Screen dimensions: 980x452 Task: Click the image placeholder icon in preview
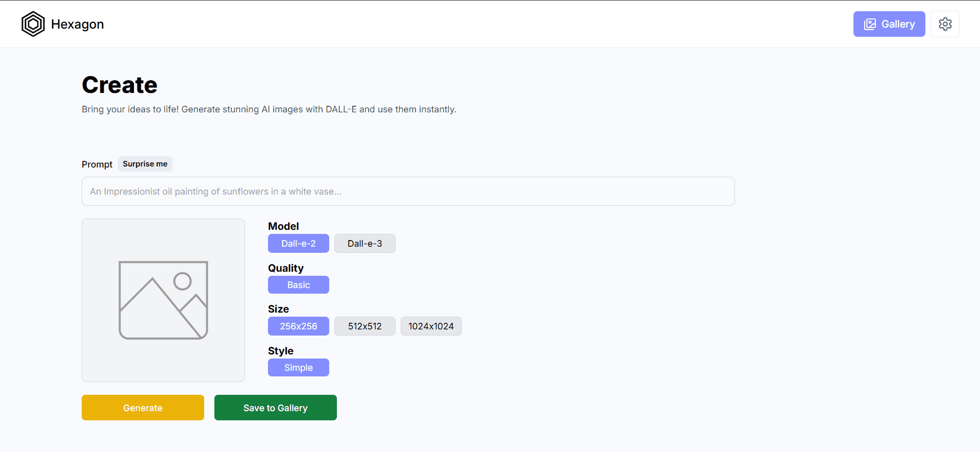tap(163, 300)
